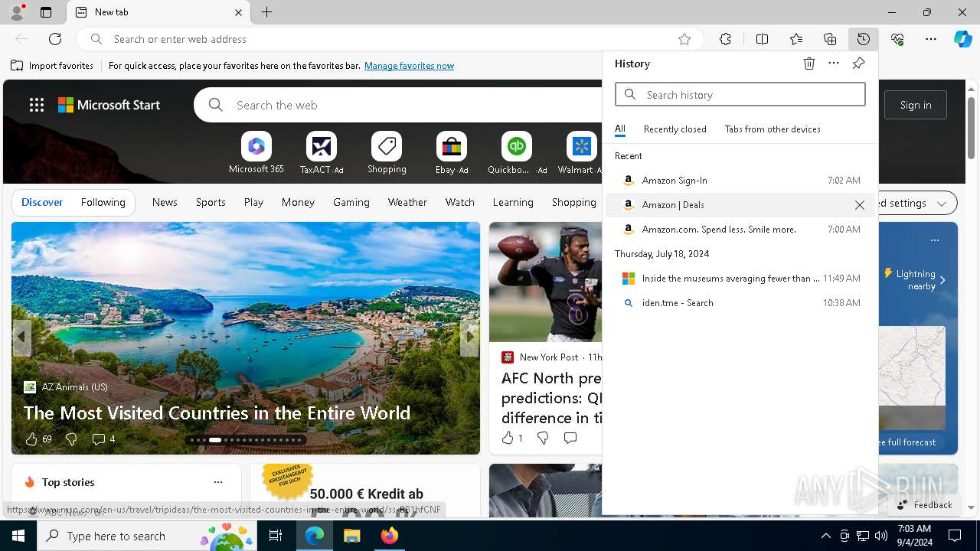Select the Following feed tab

point(103,203)
